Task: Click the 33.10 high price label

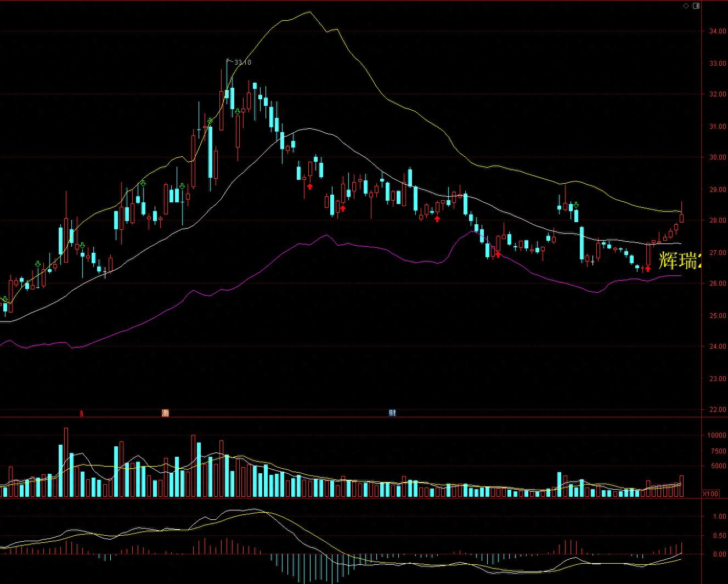Action: (242, 63)
